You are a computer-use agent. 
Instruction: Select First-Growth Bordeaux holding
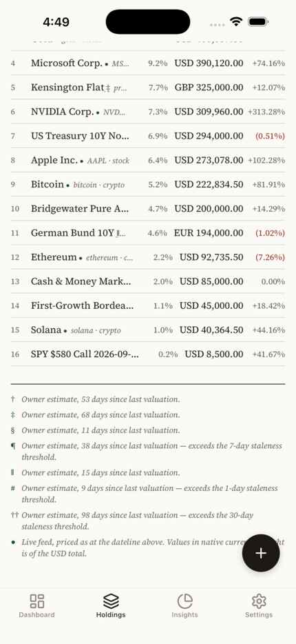(x=148, y=305)
